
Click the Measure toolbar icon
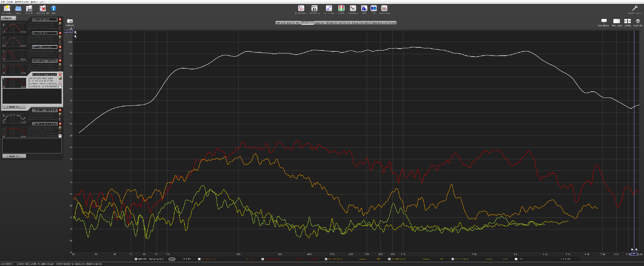pyautogui.click(x=7, y=9)
